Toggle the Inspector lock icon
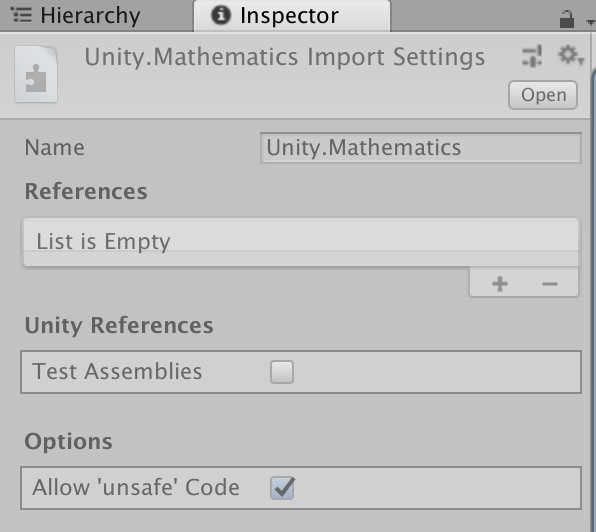Viewport: 596px width, 532px height. pos(566,19)
